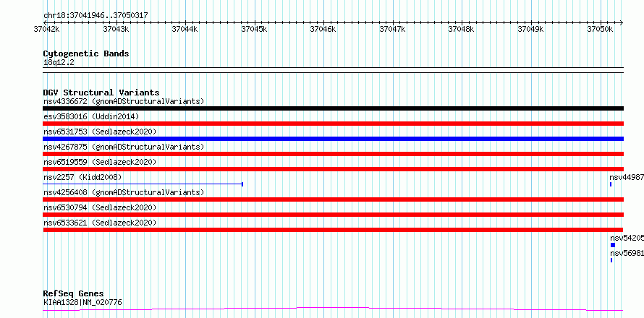Click the 37049k ruler tick label

pos(531,29)
